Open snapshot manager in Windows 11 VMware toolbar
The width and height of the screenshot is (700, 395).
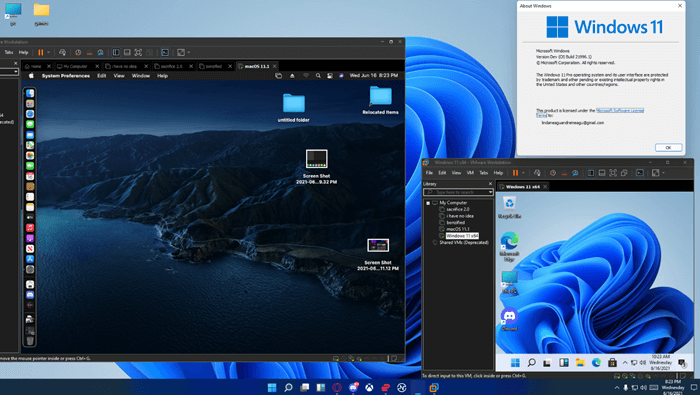pos(575,173)
